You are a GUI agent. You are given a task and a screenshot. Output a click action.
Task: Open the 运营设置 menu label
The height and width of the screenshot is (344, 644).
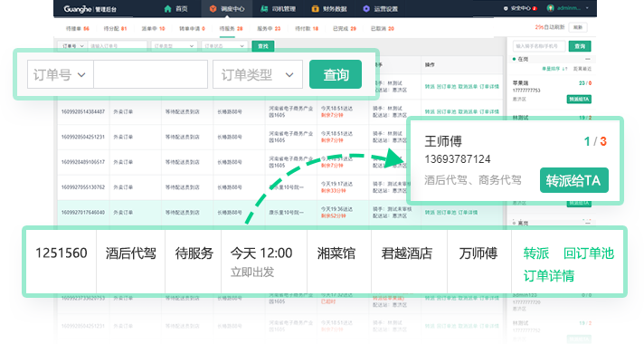tap(385, 9)
